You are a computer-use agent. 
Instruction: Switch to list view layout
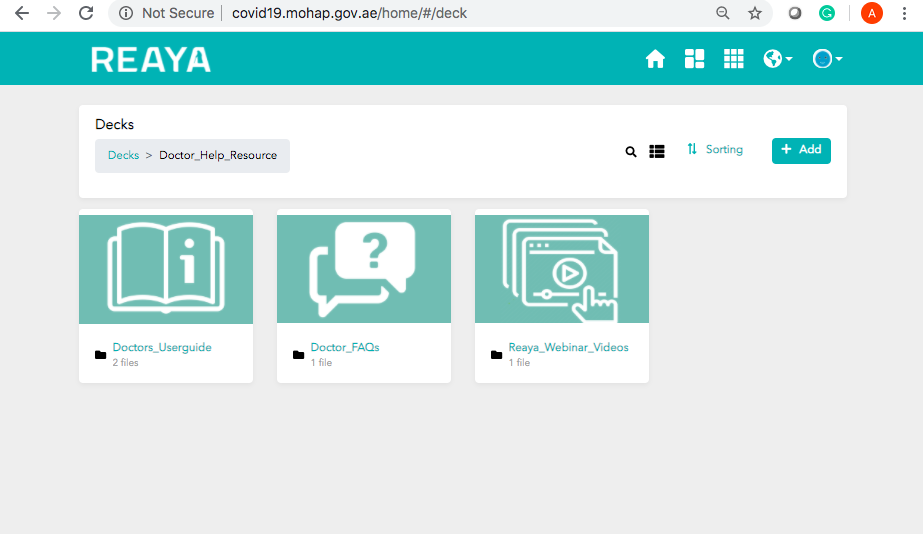tap(657, 152)
